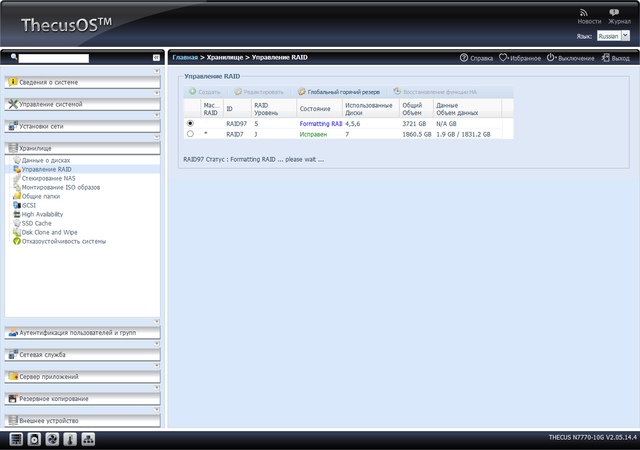Open Справка help

coord(476,58)
